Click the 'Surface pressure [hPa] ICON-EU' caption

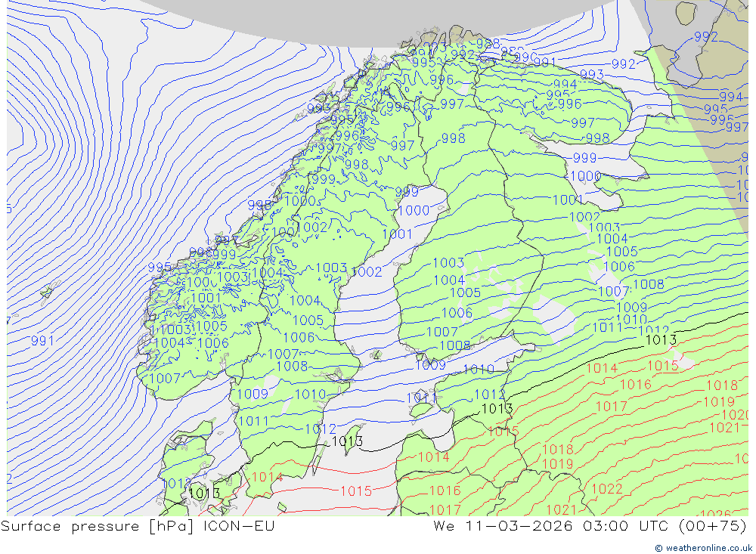pos(138,526)
